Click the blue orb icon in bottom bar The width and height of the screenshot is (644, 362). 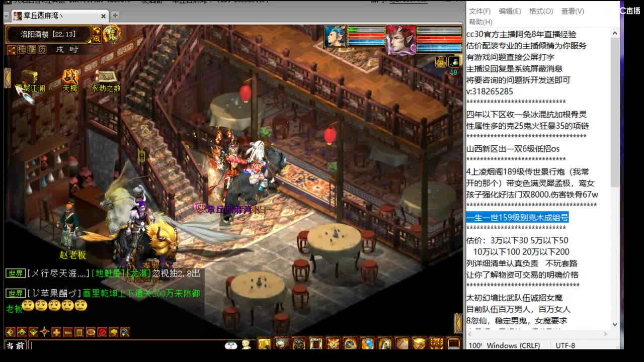pos(368,344)
